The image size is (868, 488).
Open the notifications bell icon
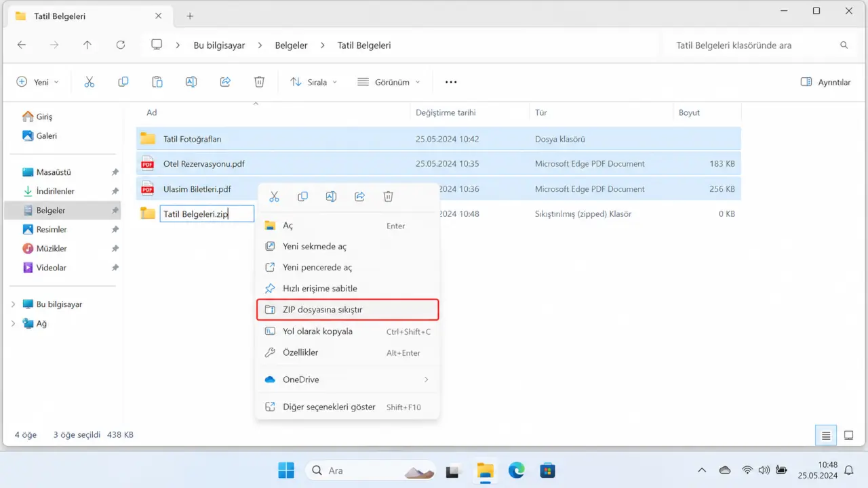tap(848, 470)
